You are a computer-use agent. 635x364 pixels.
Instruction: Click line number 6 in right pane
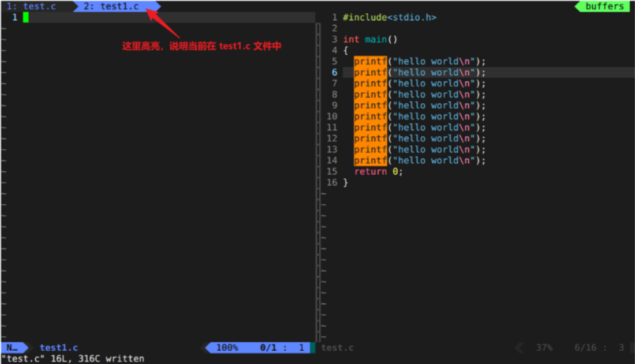pyautogui.click(x=334, y=72)
